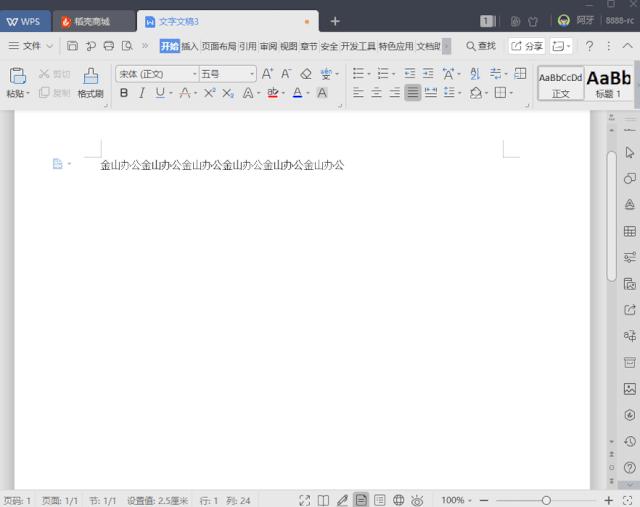Screen dimensions: 640x507
Task: Select justified alignment
Action: point(413,93)
